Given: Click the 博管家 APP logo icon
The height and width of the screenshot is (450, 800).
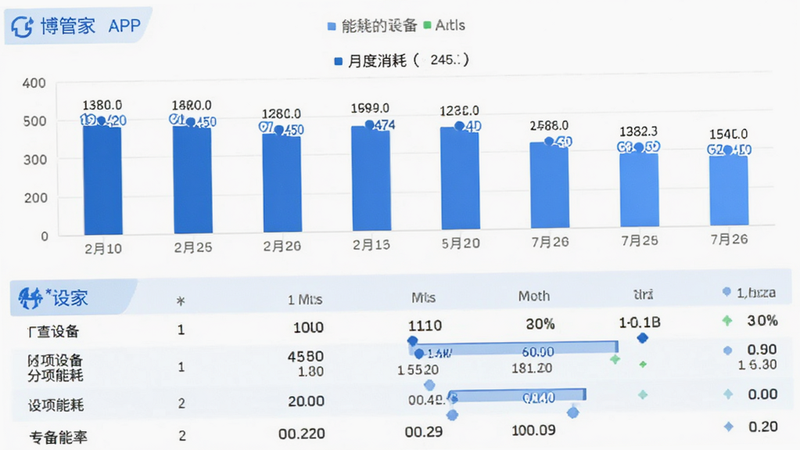Looking at the screenshot, I should click(22, 27).
